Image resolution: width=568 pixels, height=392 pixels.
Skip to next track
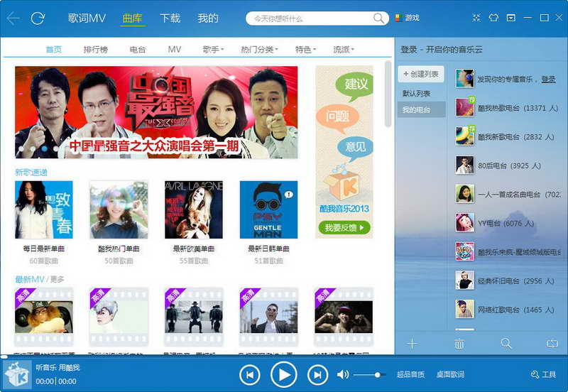(317, 375)
